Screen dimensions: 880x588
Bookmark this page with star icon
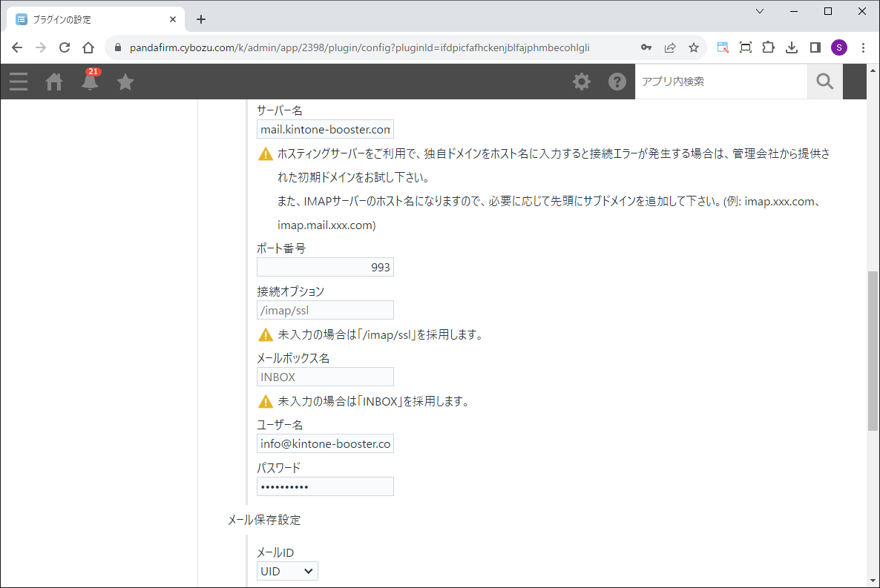click(694, 47)
